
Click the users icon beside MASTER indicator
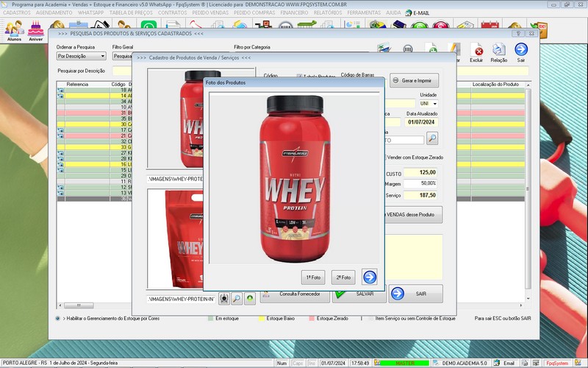(x=377, y=363)
